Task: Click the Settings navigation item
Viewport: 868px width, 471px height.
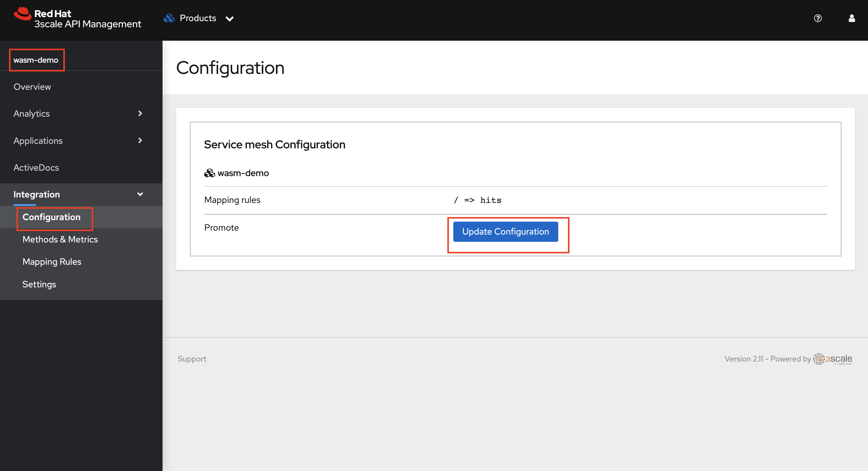Action: [39, 284]
